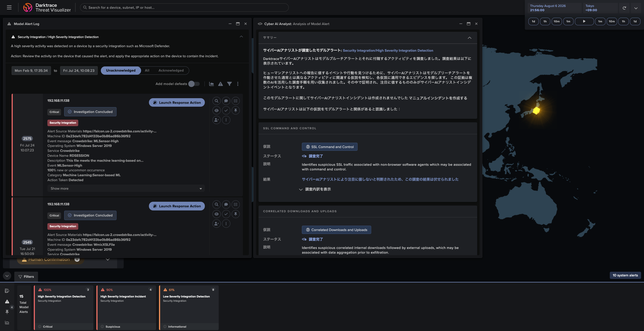Toggle Add model defeats switch

click(194, 84)
